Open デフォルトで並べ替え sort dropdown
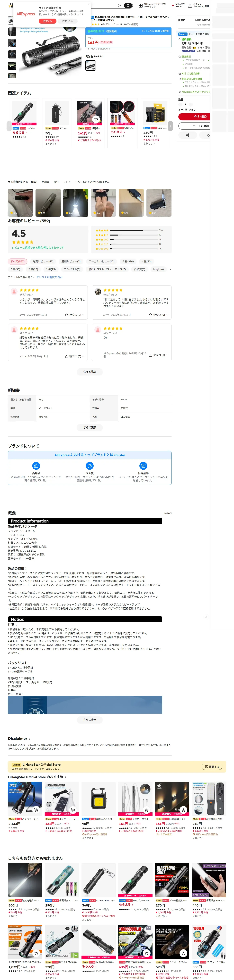This screenshot has width=234, height=980. 21,277
